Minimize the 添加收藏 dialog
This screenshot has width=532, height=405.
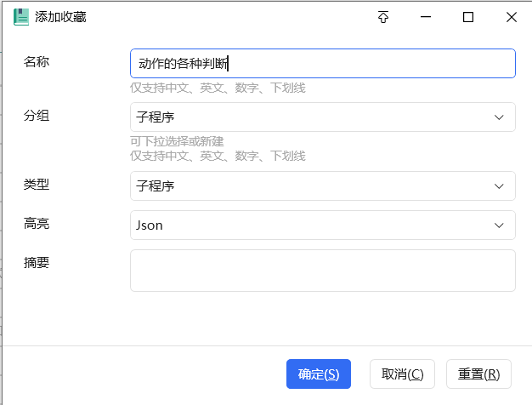tap(426, 17)
